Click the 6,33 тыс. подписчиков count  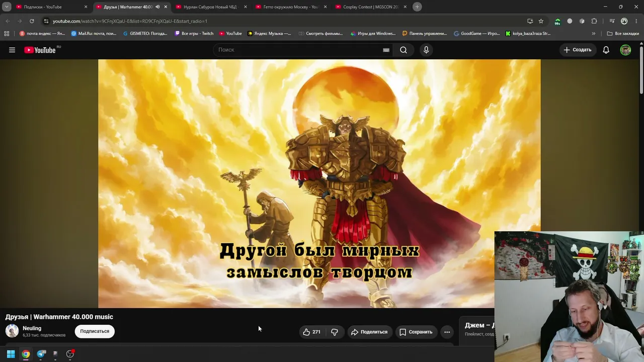click(44, 335)
